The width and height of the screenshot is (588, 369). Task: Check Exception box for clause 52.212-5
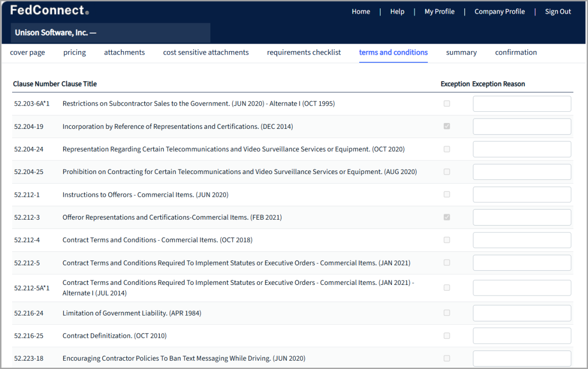(447, 263)
